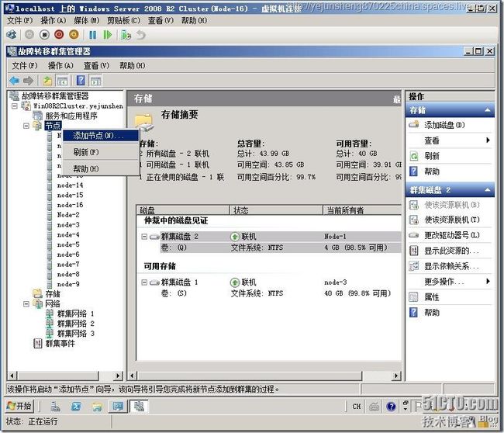This screenshot has width=504, height=433.
Task: Click the Up one level folder icon
Action: [47, 81]
